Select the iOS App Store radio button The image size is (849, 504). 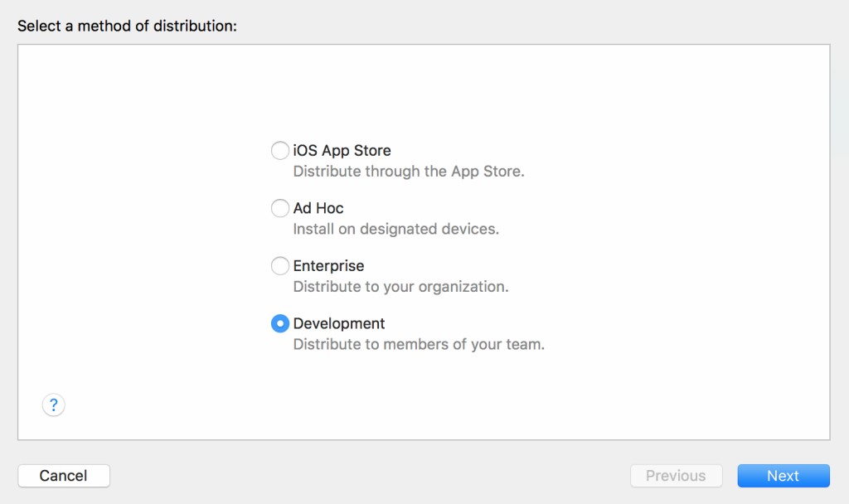280,151
